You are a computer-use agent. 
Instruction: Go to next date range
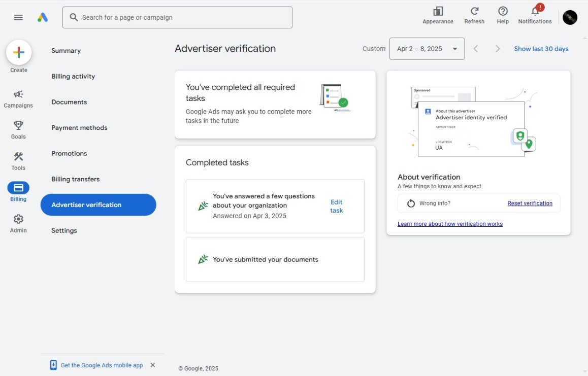tap(498, 49)
